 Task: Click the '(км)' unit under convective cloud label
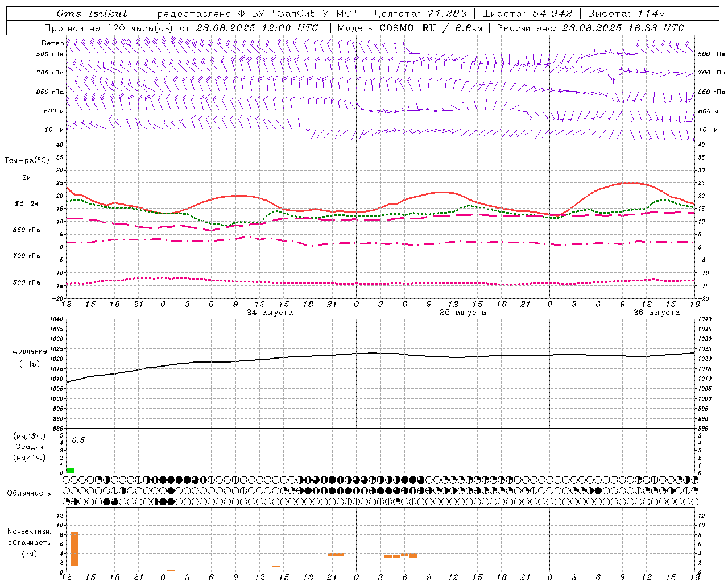click(30, 554)
